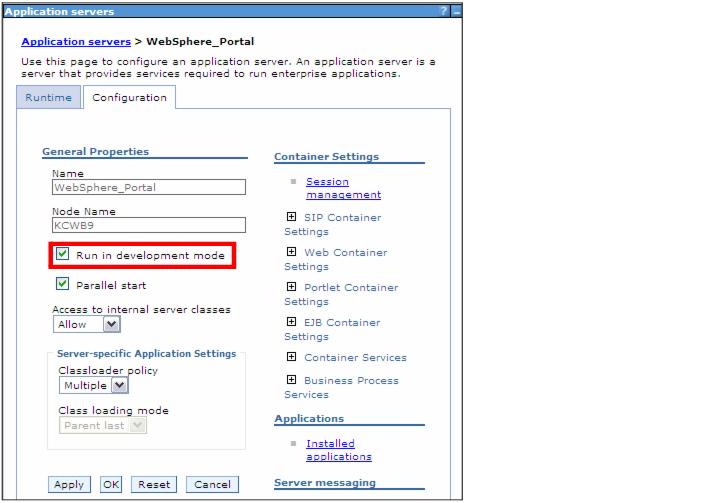Image resolution: width=711 pixels, height=503 pixels.
Task: Open the Classloader policy dropdown
Action: (x=93, y=386)
